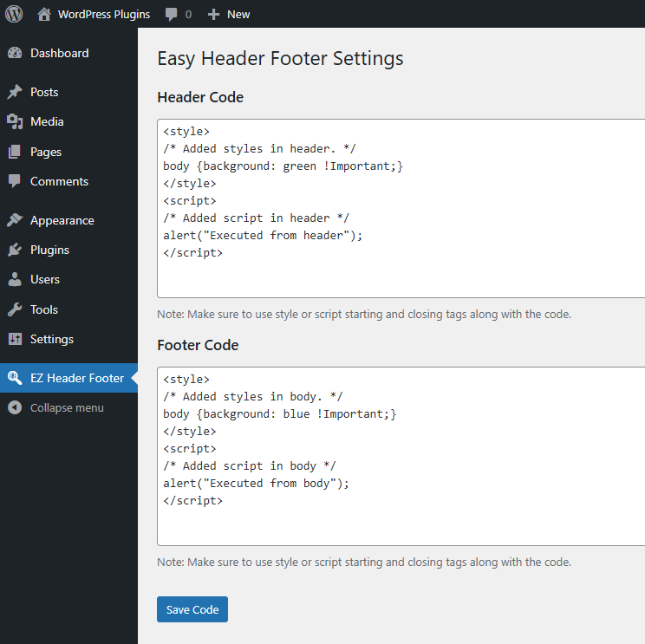645x644 pixels.
Task: Go to Users in sidebar
Action: point(45,279)
